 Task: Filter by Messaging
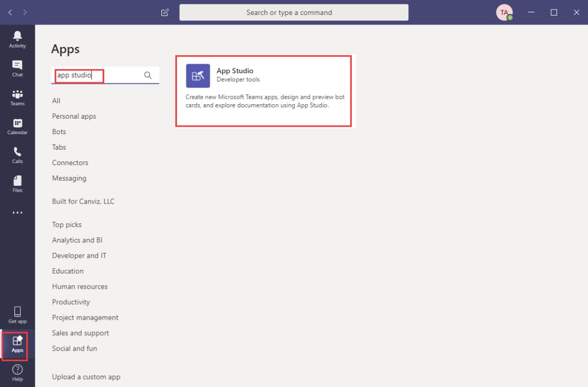pyautogui.click(x=69, y=178)
